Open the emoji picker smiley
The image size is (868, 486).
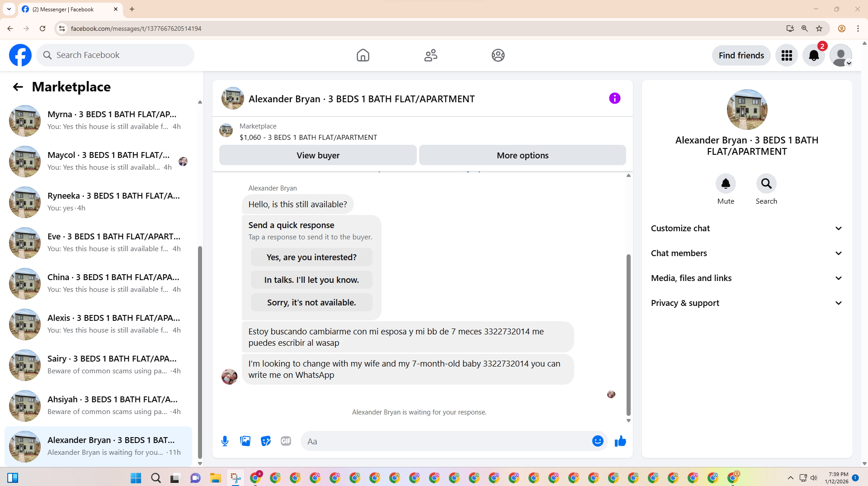[597, 441]
